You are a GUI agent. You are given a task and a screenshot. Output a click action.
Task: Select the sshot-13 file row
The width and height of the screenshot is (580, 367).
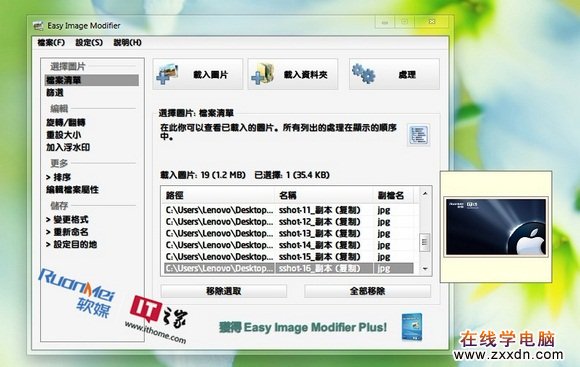pyautogui.click(x=288, y=233)
